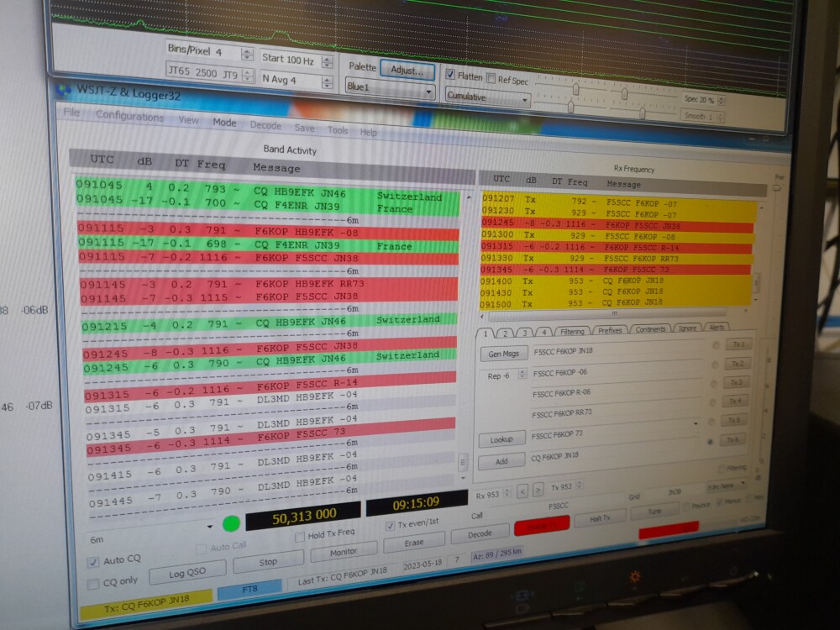Viewport: 840px width, 630px height.
Task: Click the Tx 6 send button
Action: pyautogui.click(x=732, y=440)
